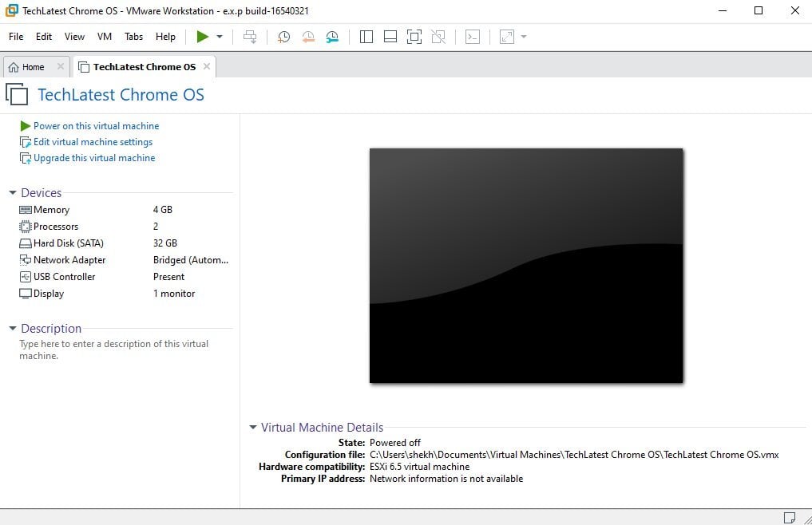
Task: Open the Tabs menu
Action: click(133, 36)
